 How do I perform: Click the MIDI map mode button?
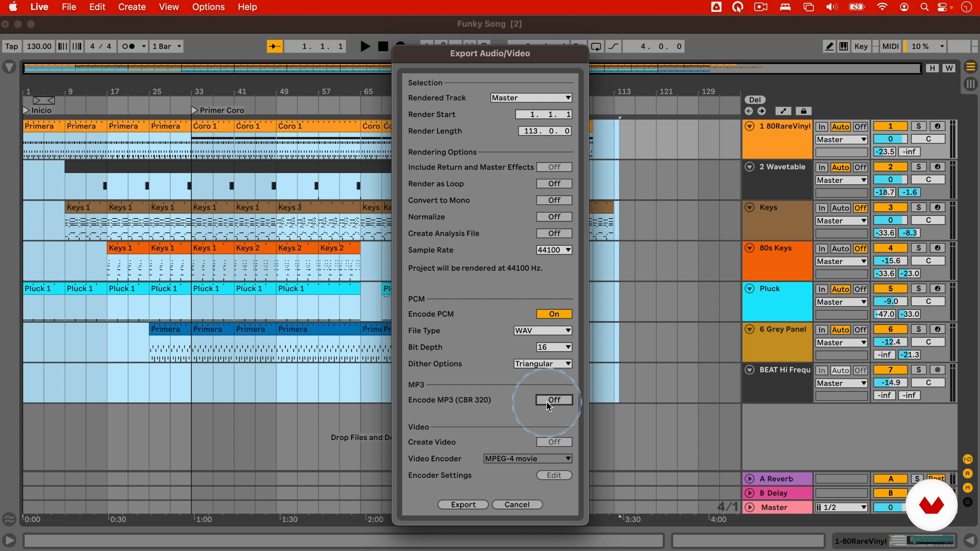click(x=890, y=46)
